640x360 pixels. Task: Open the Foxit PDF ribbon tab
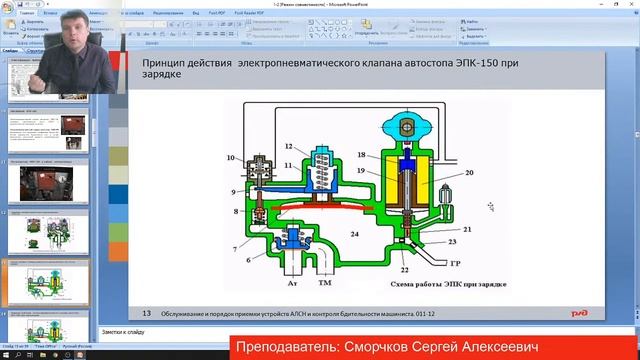[x=217, y=13]
